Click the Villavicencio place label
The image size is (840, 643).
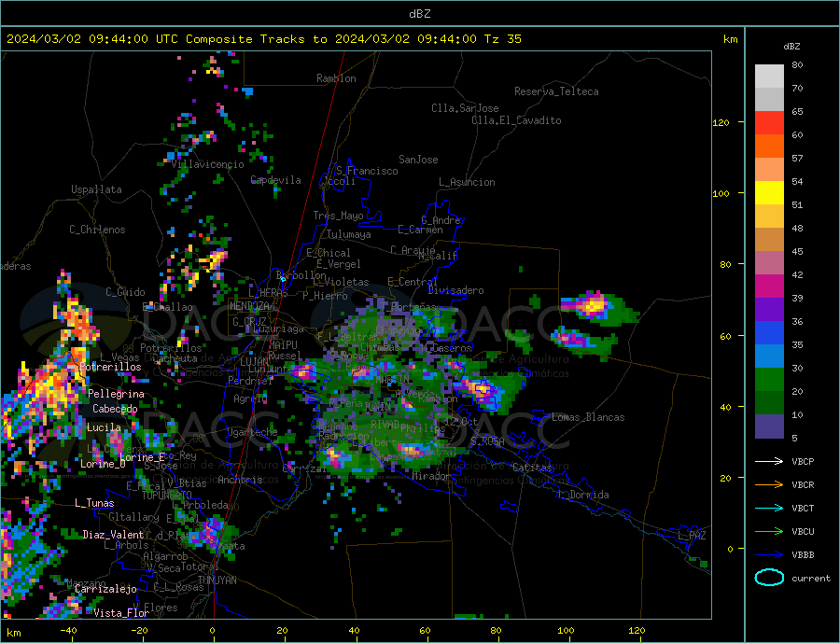[207, 164]
